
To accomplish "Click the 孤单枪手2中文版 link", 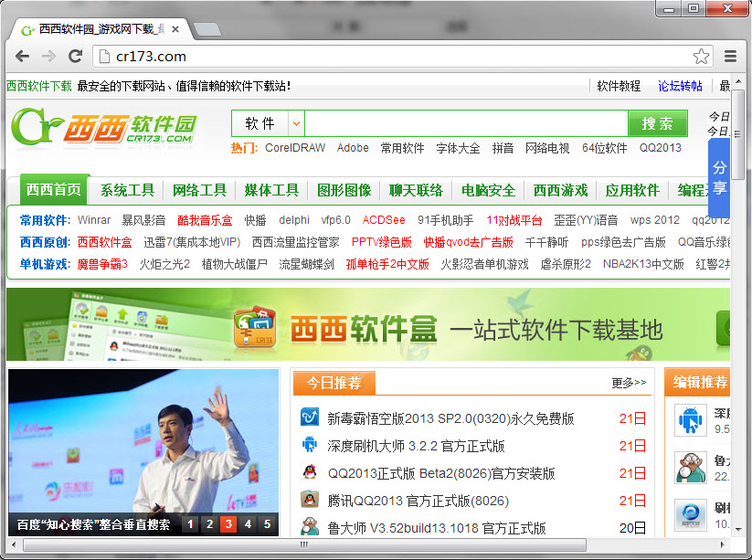I will (387, 264).
